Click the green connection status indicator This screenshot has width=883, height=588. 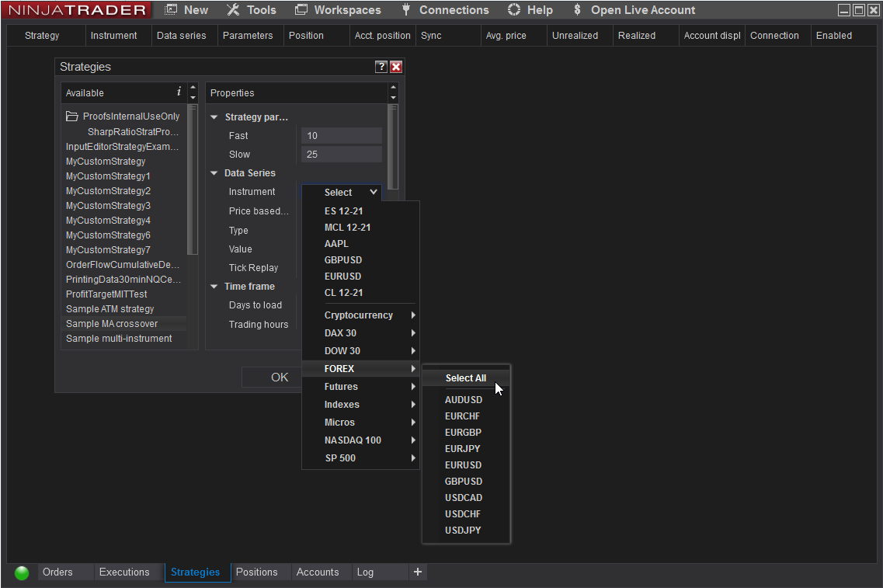[x=22, y=572]
